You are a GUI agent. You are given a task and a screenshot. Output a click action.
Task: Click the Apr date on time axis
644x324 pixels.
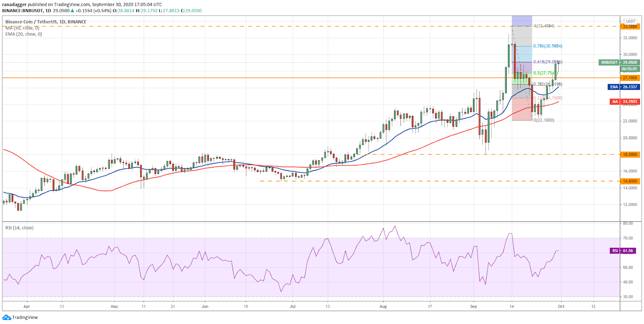point(27,306)
